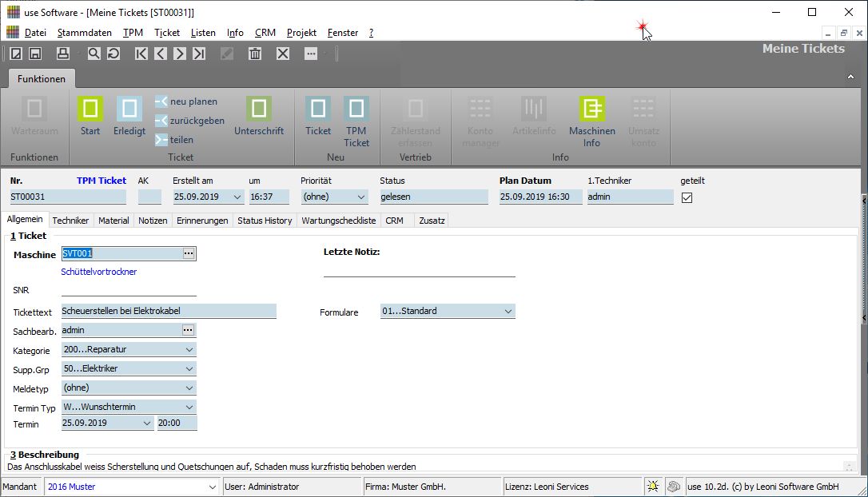
Task: Create new Ticket via ribbon icon
Action: point(318,109)
